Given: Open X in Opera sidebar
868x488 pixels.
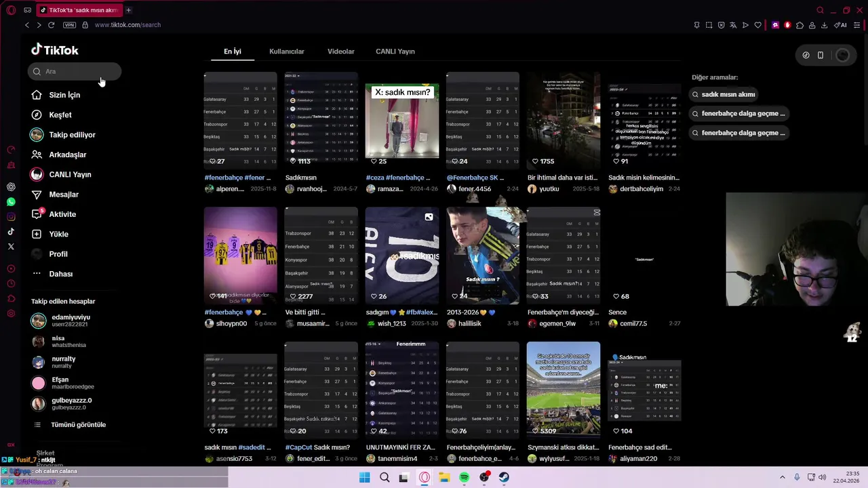Looking at the screenshot, I should coord(11,247).
